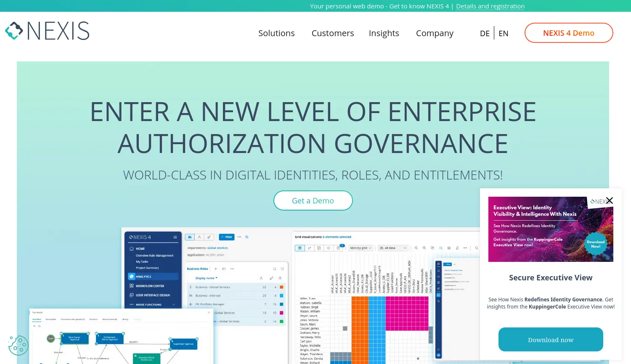The height and width of the screenshot is (364, 631).
Task: Open the Identity grid dropdown
Action: (x=361, y=248)
